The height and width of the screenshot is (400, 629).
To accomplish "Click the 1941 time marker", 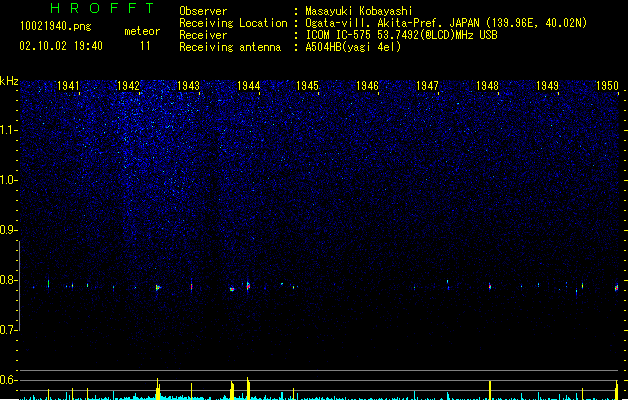I will click(x=68, y=86).
